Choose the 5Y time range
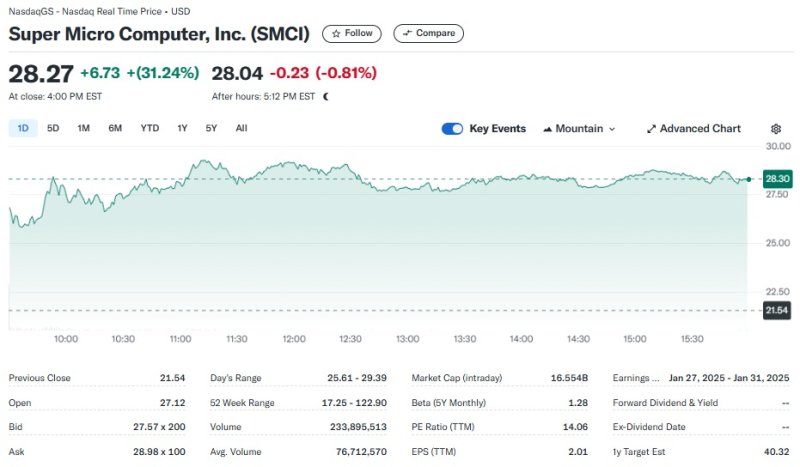This screenshot has height=467, width=800. point(211,128)
